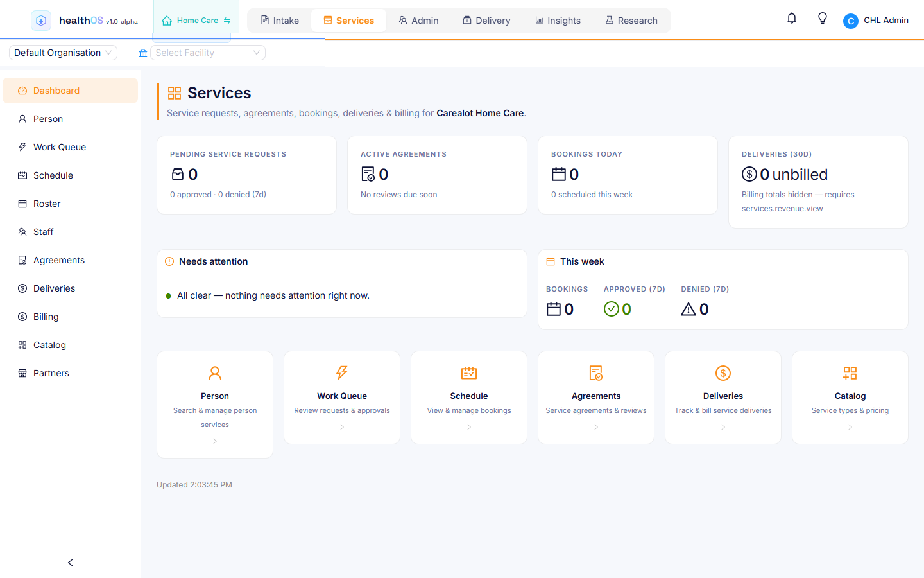Click the CHL Admin user name

(886, 20)
